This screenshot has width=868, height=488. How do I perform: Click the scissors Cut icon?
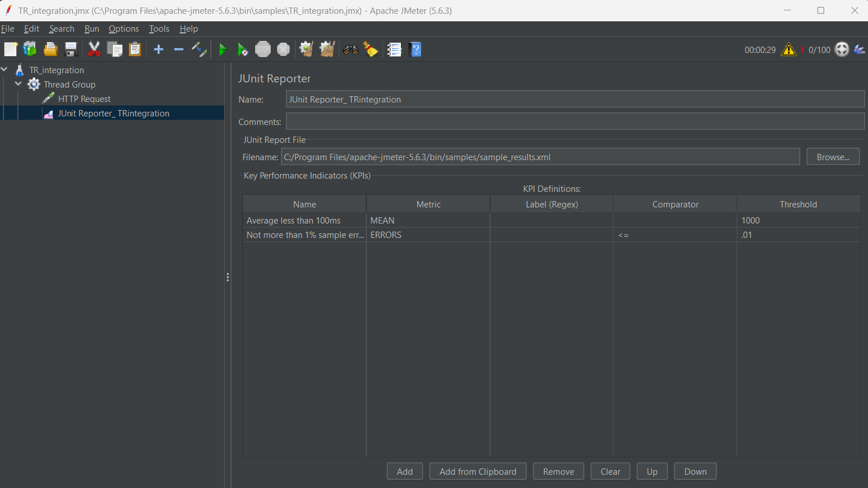[94, 50]
